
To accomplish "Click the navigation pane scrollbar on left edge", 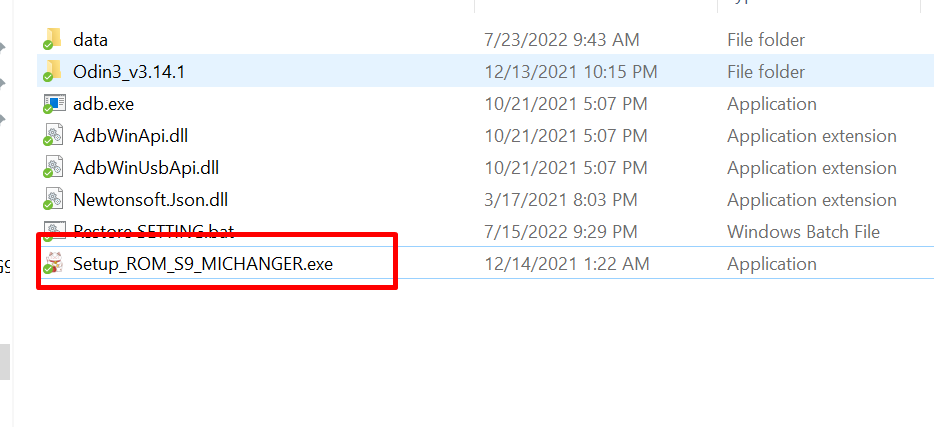I will coord(5,361).
